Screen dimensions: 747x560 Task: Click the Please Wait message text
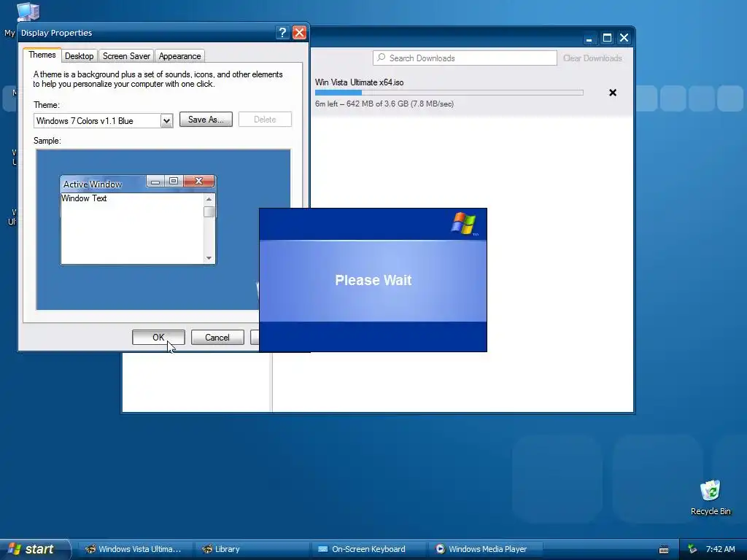(x=373, y=280)
